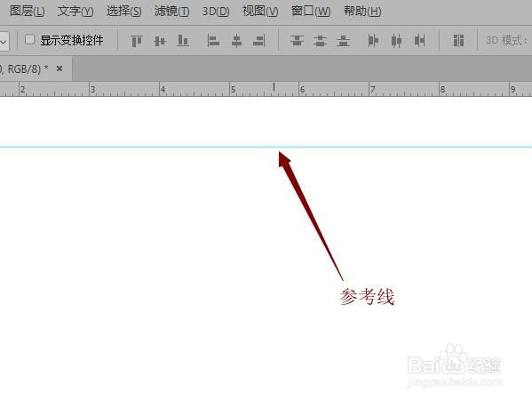Click Distribute vertical centers icon
The image size is (532, 401).
[x=320, y=41]
